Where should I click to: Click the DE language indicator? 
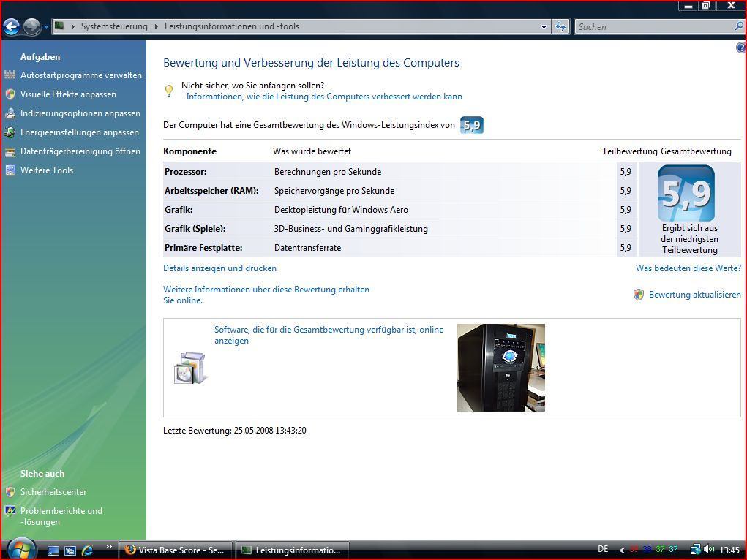[x=603, y=549]
